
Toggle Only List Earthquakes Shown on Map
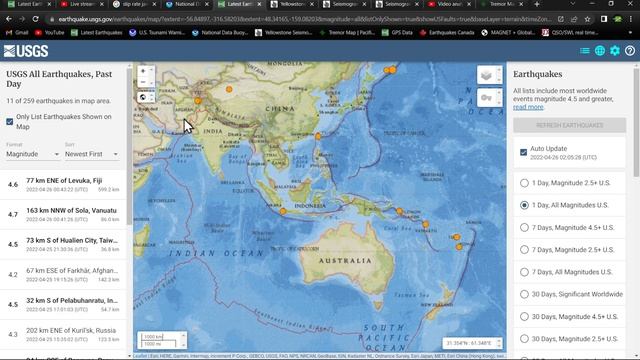tap(10, 122)
